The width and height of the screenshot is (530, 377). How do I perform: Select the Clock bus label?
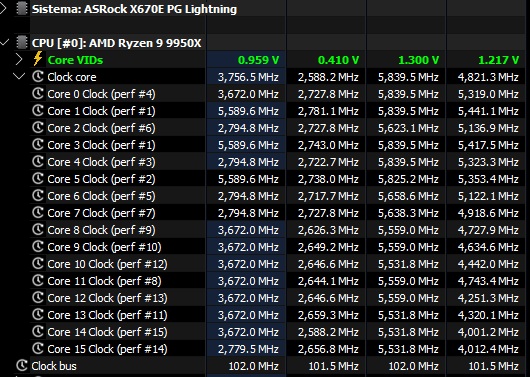coord(54,366)
